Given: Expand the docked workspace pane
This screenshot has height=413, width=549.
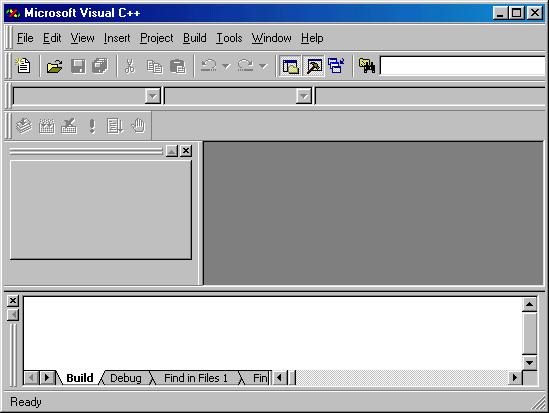Looking at the screenshot, I should click(x=172, y=151).
